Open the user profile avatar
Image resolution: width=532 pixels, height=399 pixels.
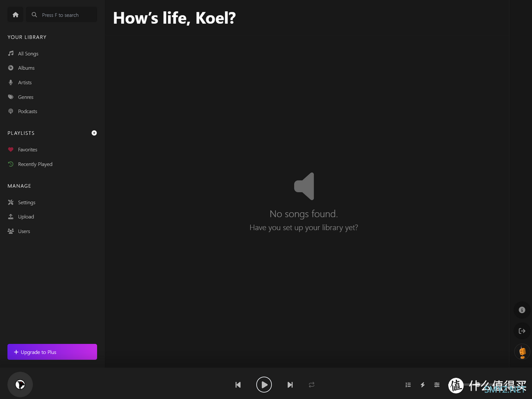click(522, 352)
